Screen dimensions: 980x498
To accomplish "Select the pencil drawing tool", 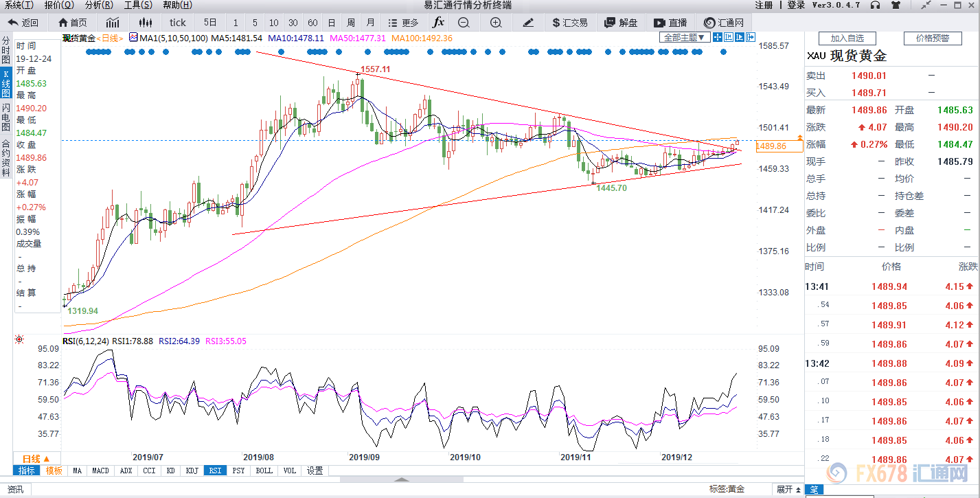I will [528, 23].
